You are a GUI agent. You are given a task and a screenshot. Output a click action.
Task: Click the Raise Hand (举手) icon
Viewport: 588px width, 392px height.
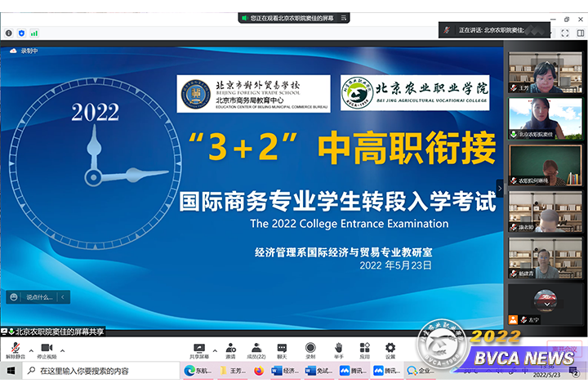[x=338, y=347]
